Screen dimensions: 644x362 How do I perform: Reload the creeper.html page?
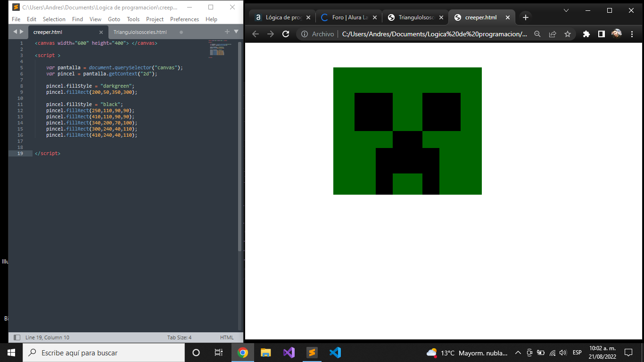(x=285, y=34)
